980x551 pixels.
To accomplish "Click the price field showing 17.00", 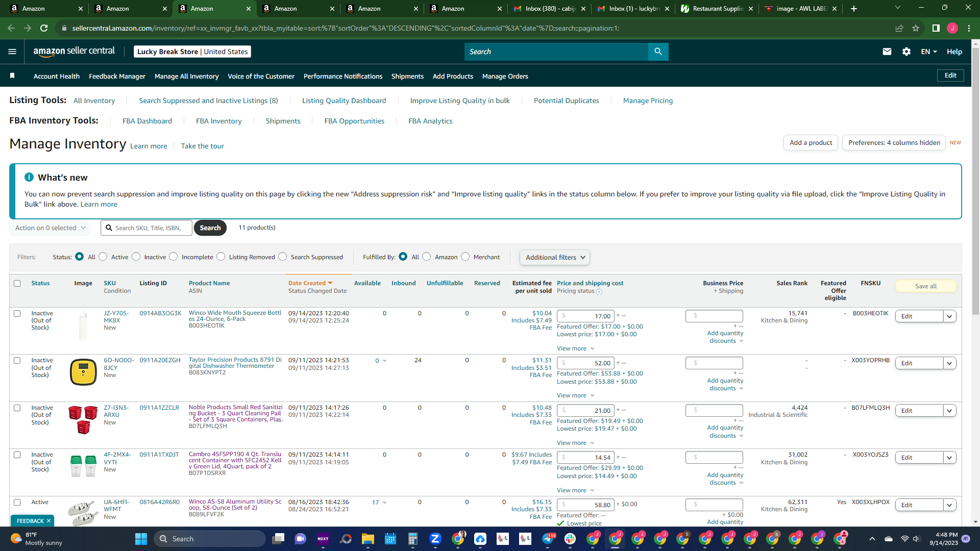I will (x=585, y=316).
